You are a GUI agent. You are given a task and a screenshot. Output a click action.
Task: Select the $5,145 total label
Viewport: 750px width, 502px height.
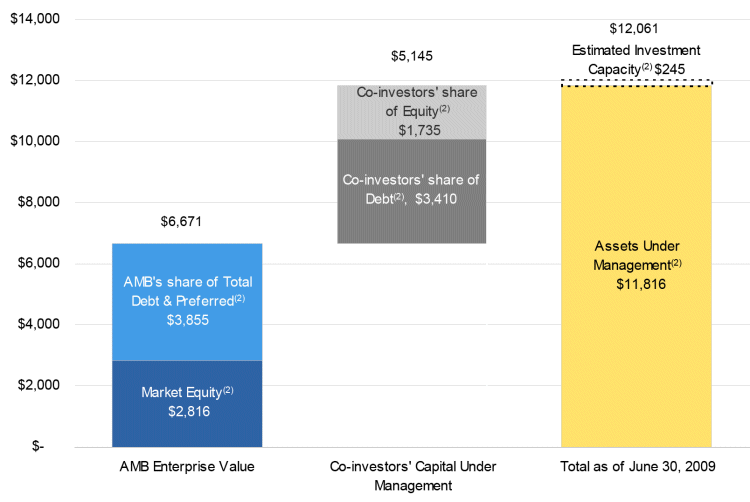click(x=411, y=56)
